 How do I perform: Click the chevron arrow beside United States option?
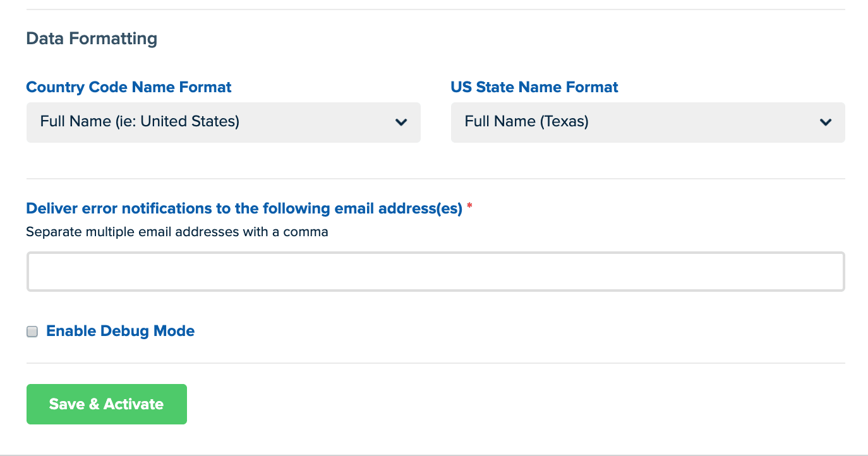click(401, 122)
